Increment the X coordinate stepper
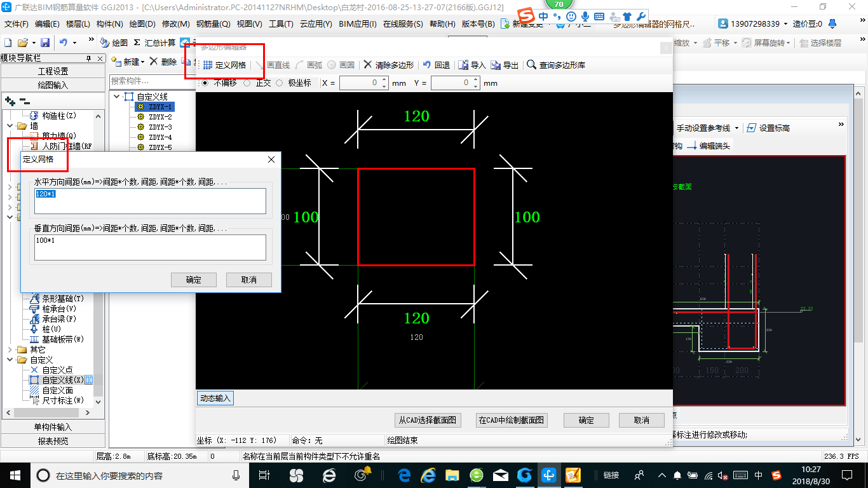Viewport: 868px width, 488px height. [384, 80]
